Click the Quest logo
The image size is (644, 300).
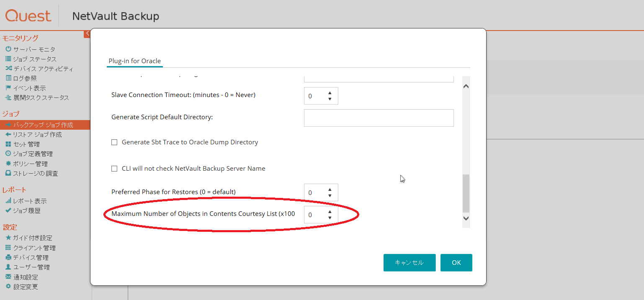point(28,16)
